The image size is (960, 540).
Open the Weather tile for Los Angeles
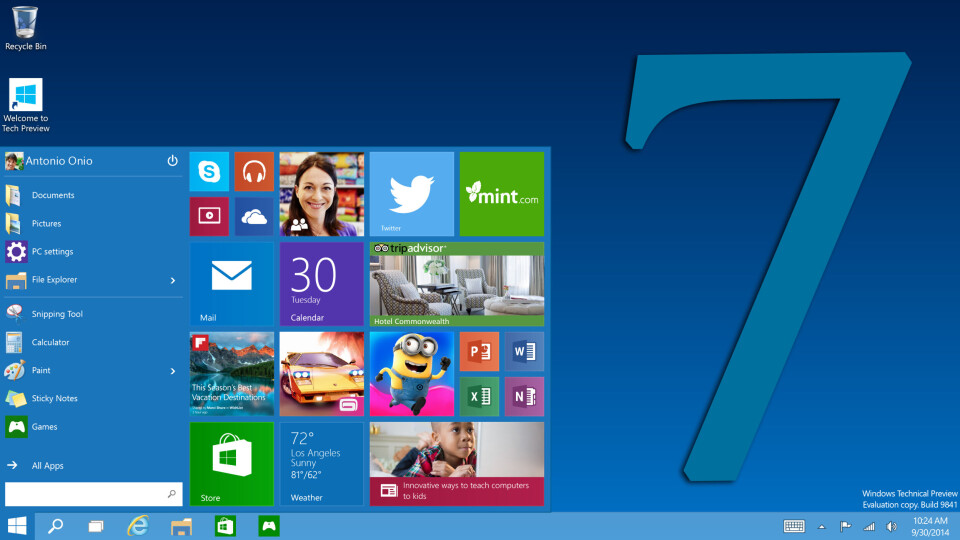click(321, 464)
